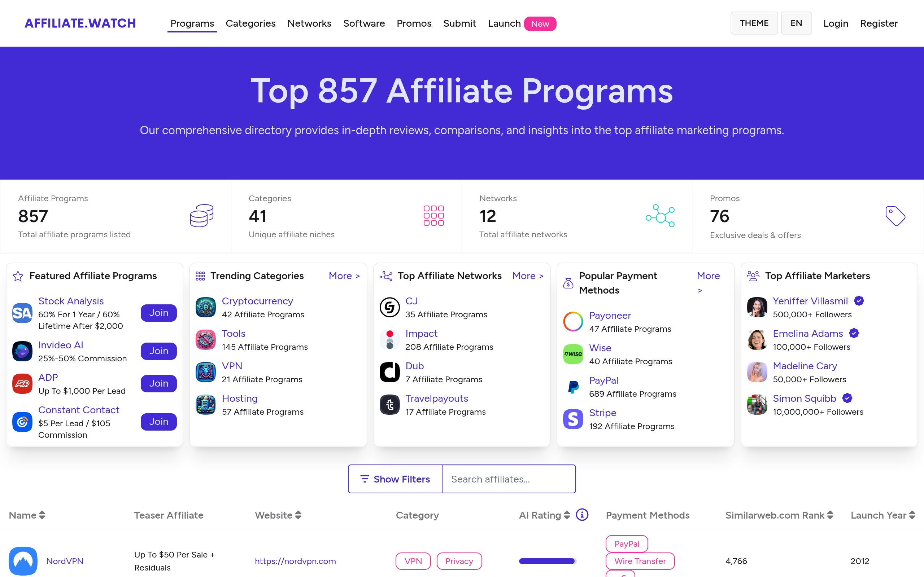Expand the Show Filters panel

(x=395, y=479)
